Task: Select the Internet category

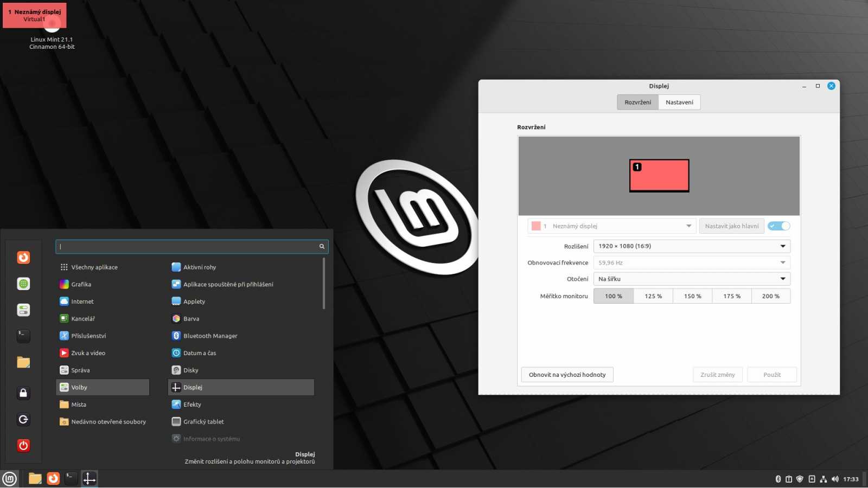Action: 103,301
